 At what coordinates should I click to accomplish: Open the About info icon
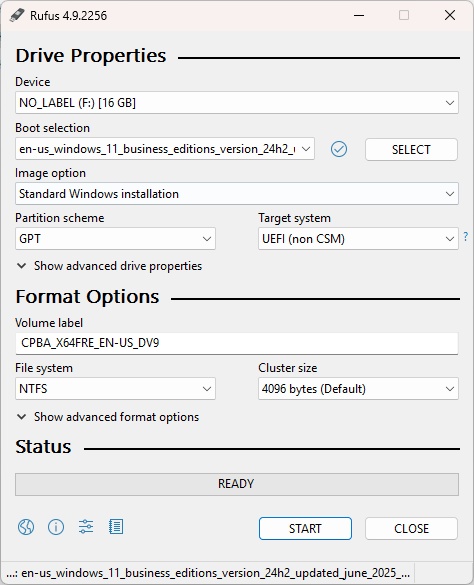click(56, 527)
